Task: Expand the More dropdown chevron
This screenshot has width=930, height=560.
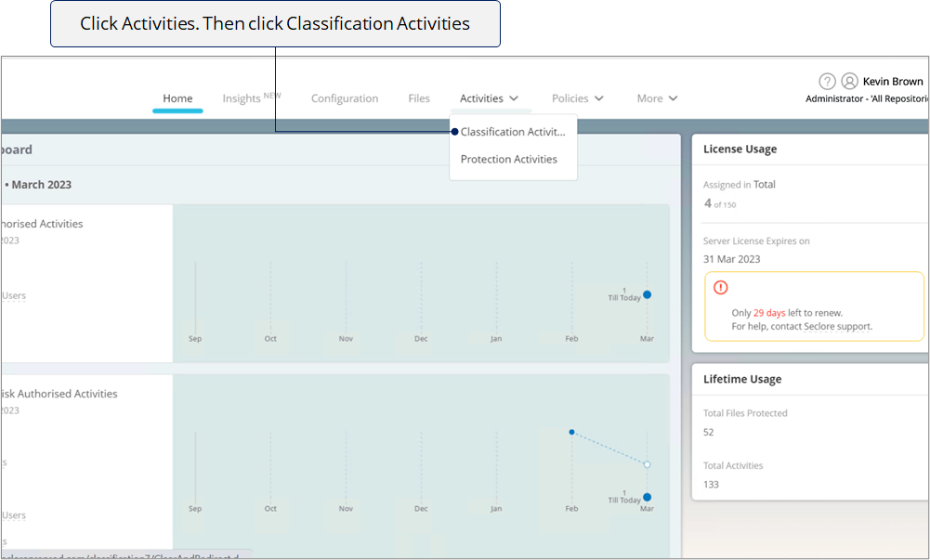Action: pyautogui.click(x=674, y=98)
